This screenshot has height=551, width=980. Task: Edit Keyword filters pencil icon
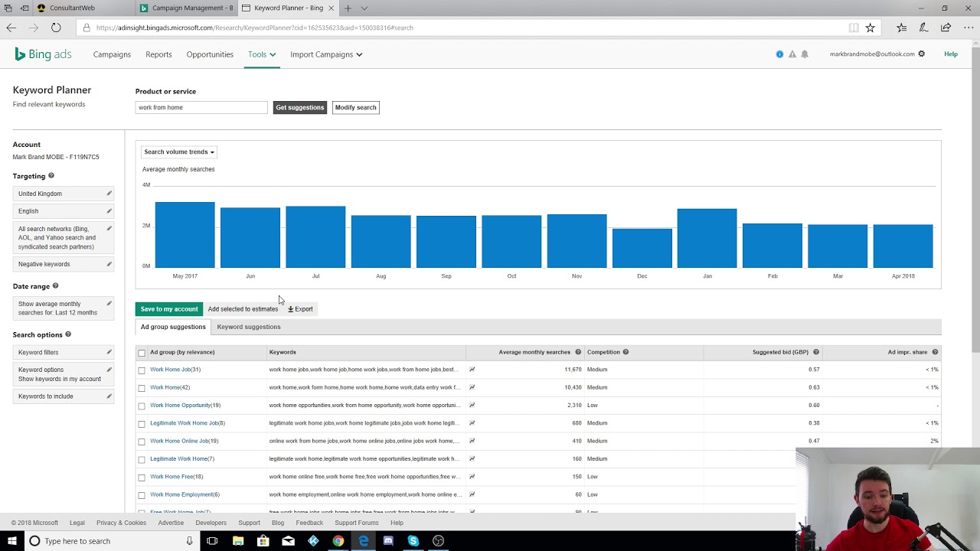pos(109,352)
